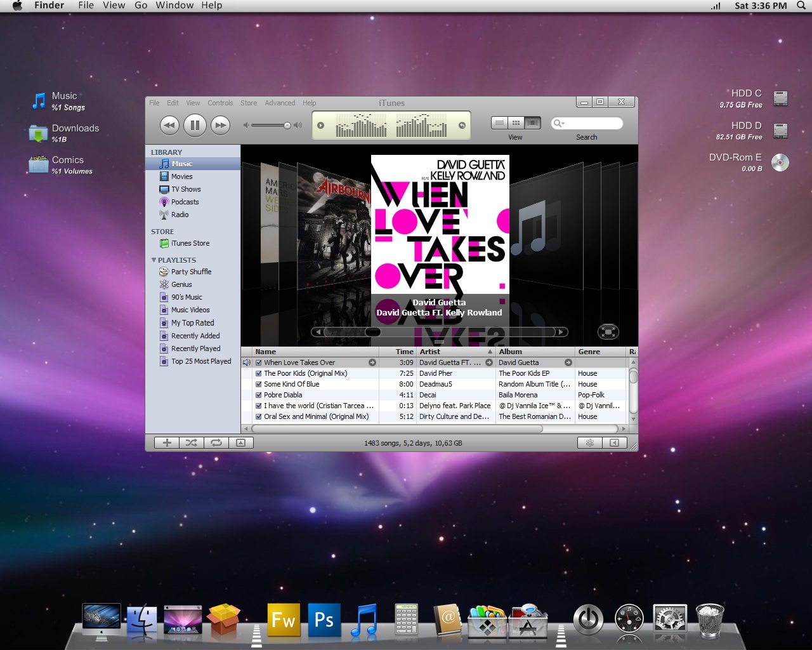Screen dimensions: 812x650
Task: Click the low-volume speaker icon
Action: pyautogui.click(x=246, y=125)
